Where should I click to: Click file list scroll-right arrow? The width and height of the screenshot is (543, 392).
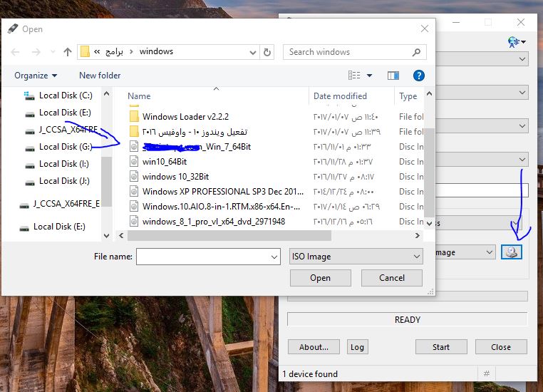point(418,235)
